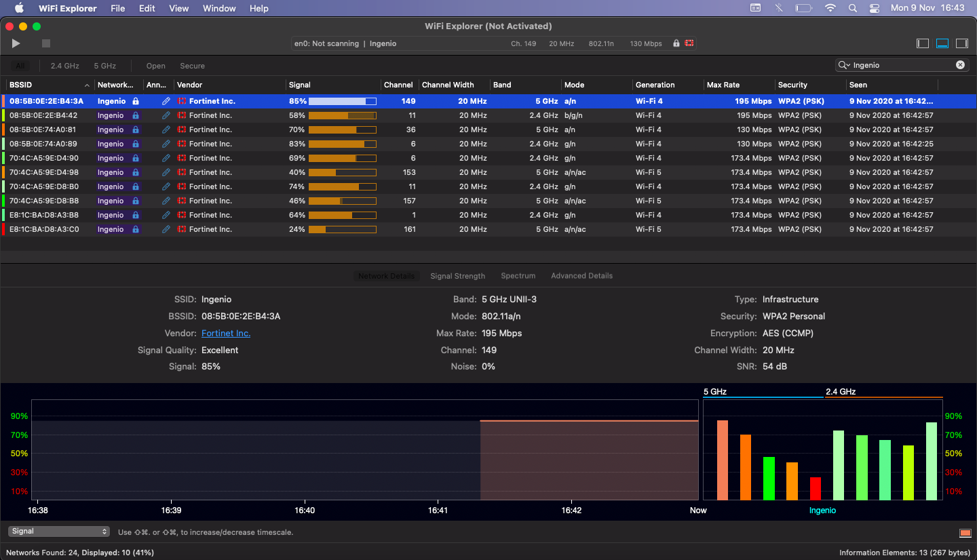The width and height of the screenshot is (977, 560).
Task: Sort by the BSSID column header
Action: tap(49, 85)
